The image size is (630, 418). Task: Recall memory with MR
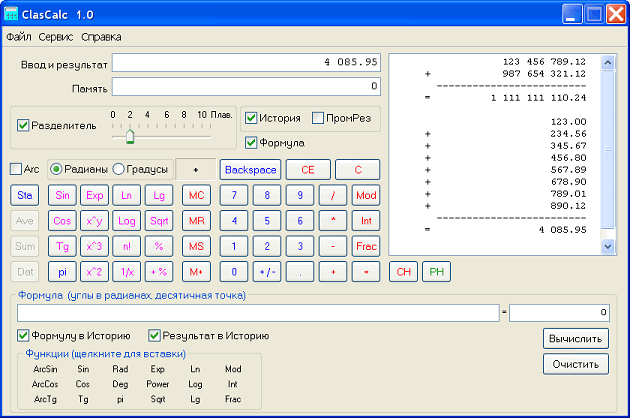click(x=196, y=221)
